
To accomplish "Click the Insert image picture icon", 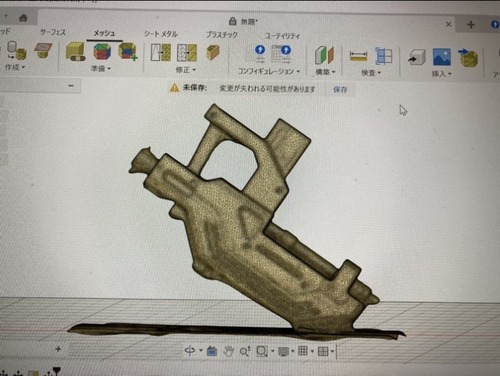I will coord(442,57).
